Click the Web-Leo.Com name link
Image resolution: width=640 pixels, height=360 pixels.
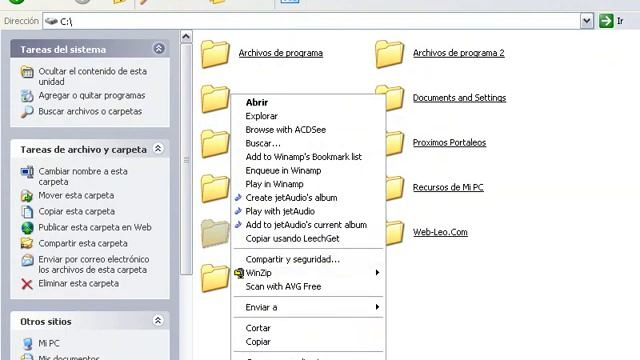point(440,232)
